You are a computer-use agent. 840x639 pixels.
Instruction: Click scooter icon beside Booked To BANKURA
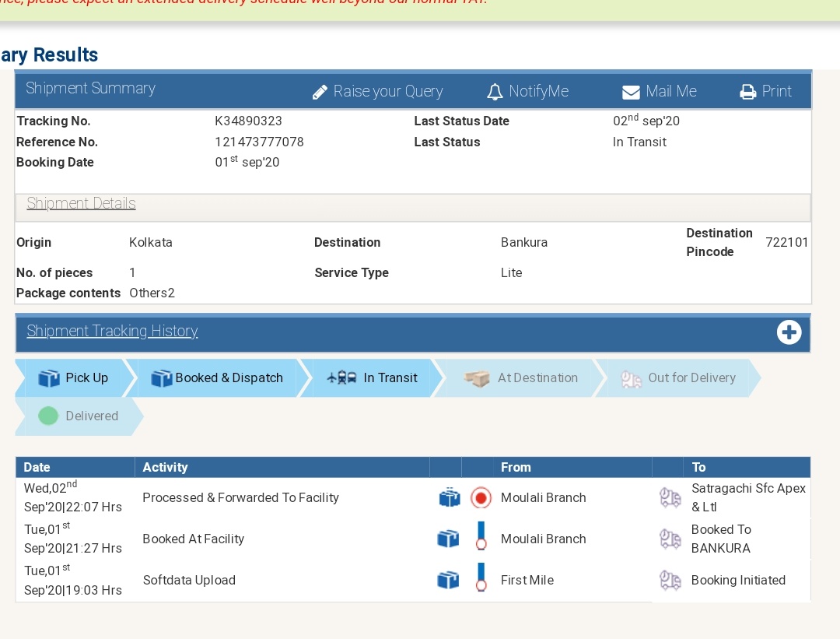coord(670,539)
